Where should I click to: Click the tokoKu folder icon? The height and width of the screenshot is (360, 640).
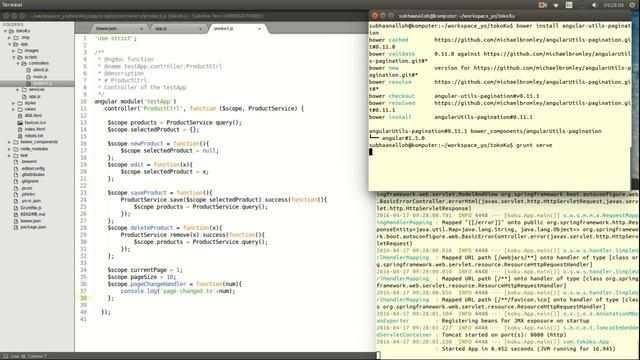(x=11, y=31)
